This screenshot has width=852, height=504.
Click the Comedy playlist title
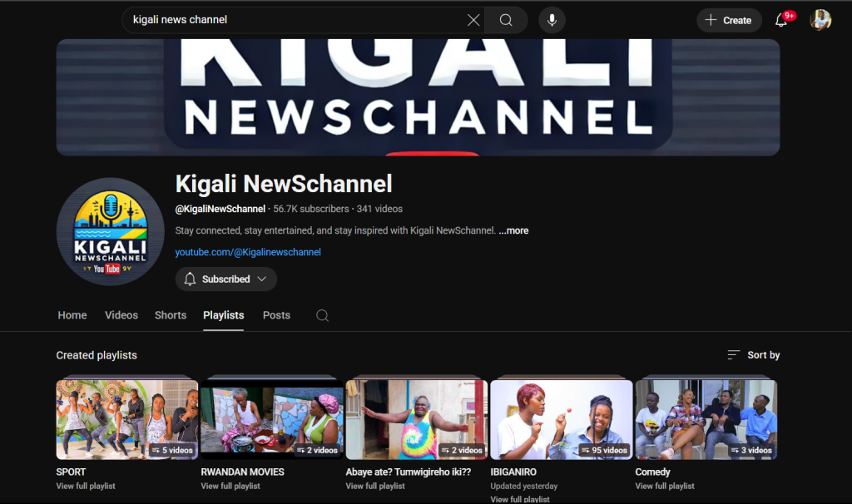652,472
